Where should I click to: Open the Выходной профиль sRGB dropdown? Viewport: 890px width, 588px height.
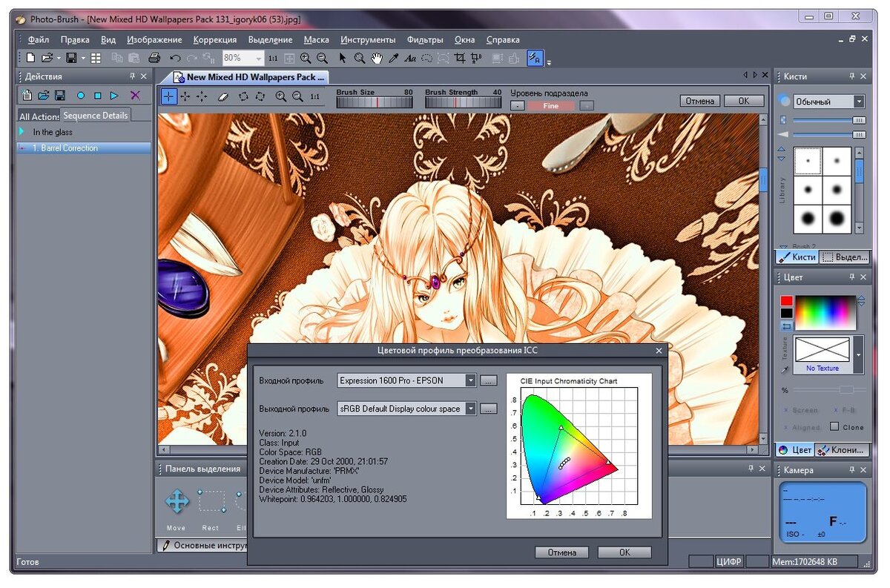coord(470,409)
